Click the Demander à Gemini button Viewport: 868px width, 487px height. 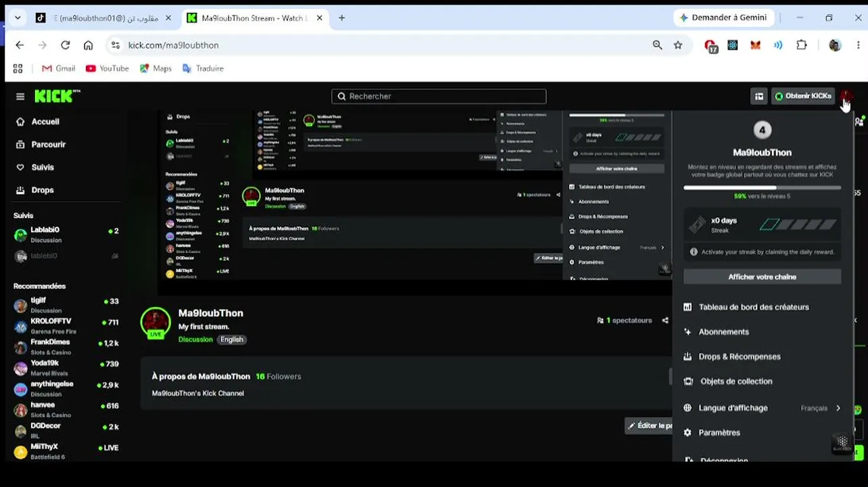(723, 18)
